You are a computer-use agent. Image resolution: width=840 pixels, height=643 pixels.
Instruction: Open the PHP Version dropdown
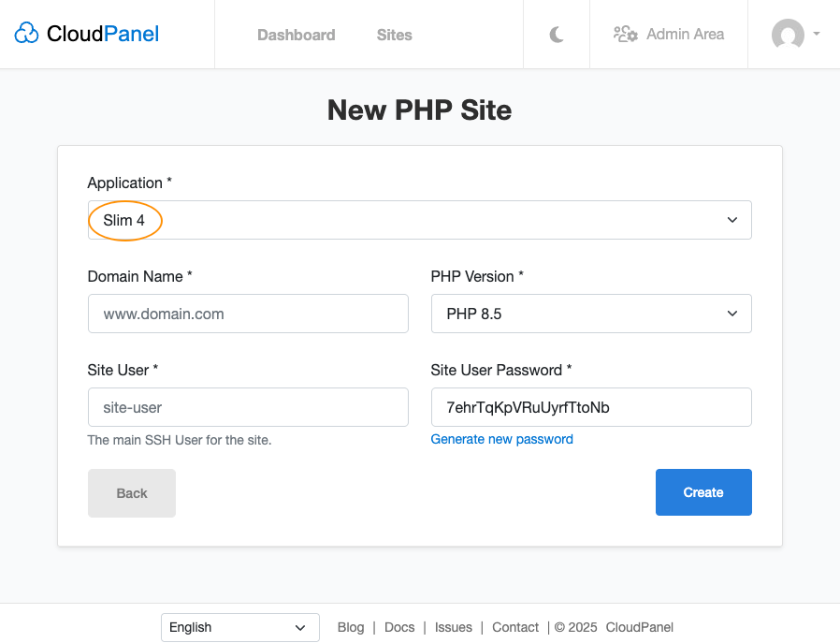590,313
